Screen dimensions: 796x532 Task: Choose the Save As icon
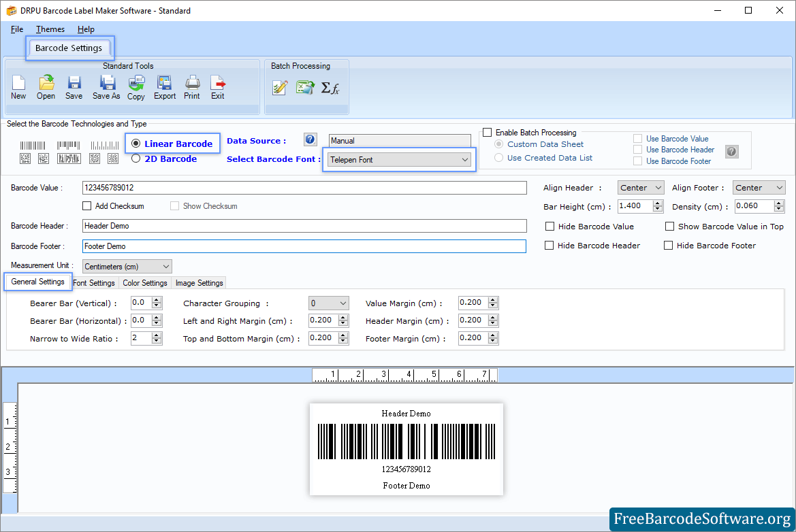(x=106, y=87)
